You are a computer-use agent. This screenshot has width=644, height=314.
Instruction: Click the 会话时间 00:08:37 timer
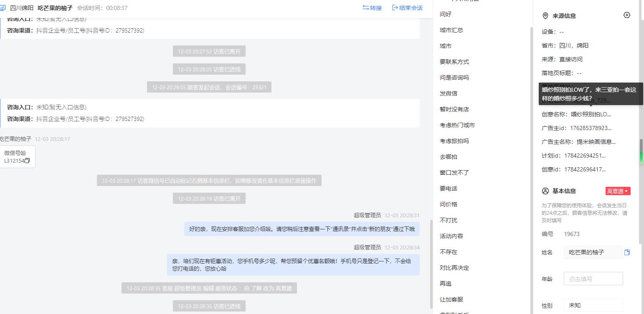tap(102, 8)
